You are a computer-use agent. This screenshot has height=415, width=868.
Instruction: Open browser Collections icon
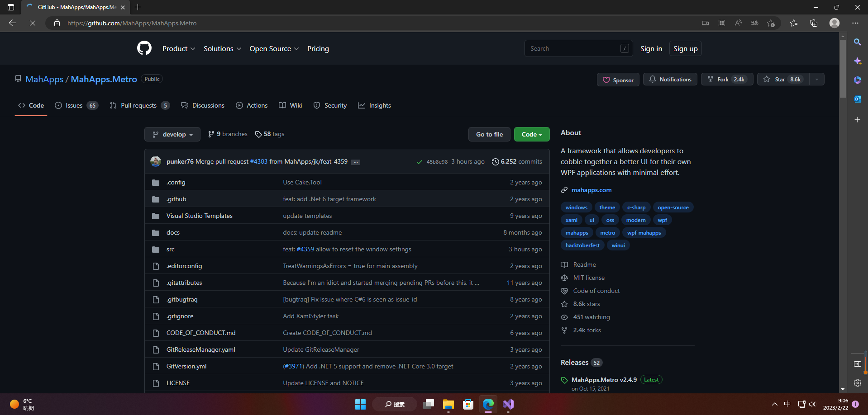point(814,23)
